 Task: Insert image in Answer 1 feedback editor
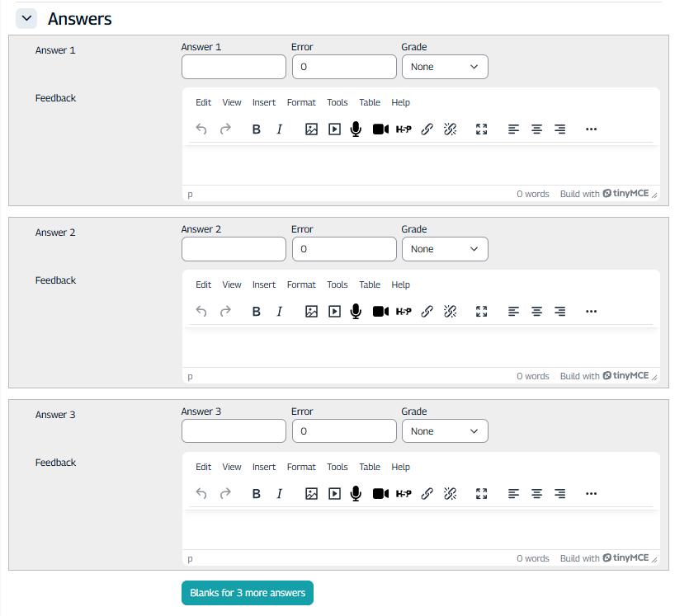(x=311, y=129)
